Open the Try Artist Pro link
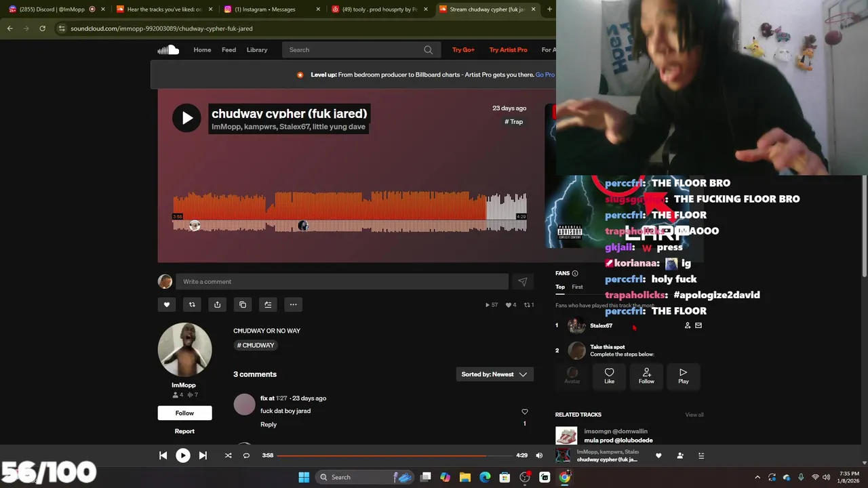Screen dimensions: 868x488 [x=508, y=49]
